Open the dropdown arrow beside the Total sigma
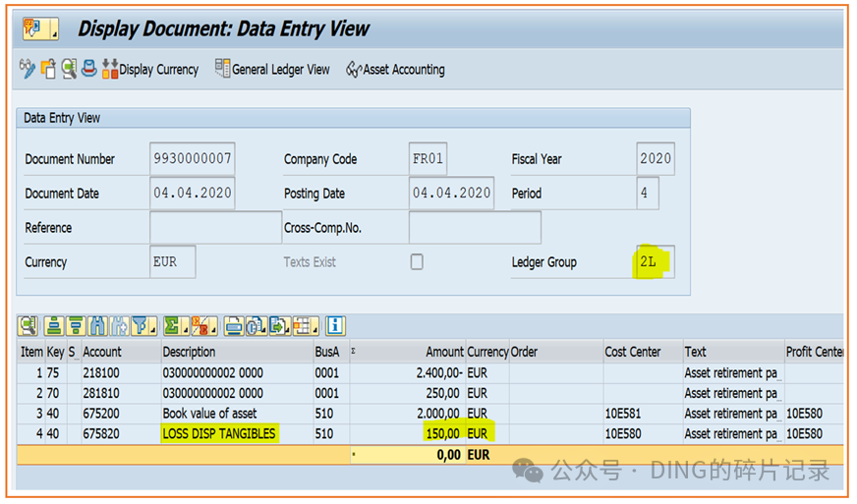The width and height of the screenshot is (857, 504). pyautogui.click(x=186, y=330)
